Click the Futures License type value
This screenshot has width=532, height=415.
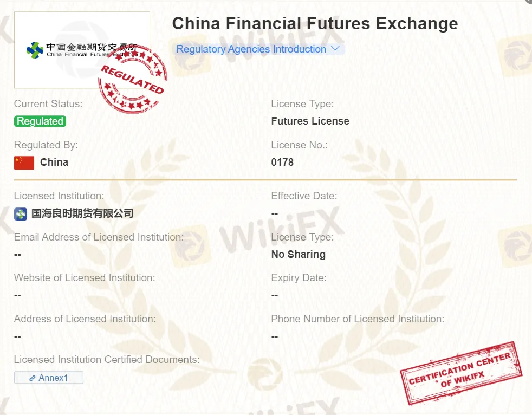point(310,121)
